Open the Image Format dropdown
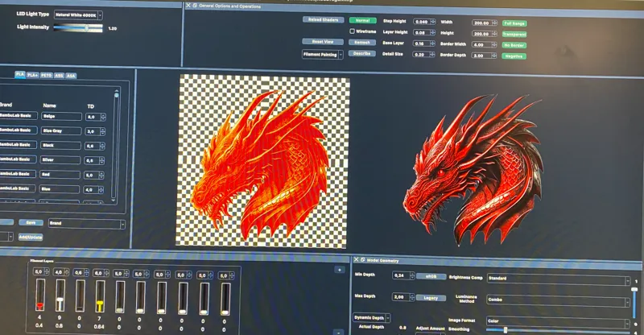 [x=558, y=322]
